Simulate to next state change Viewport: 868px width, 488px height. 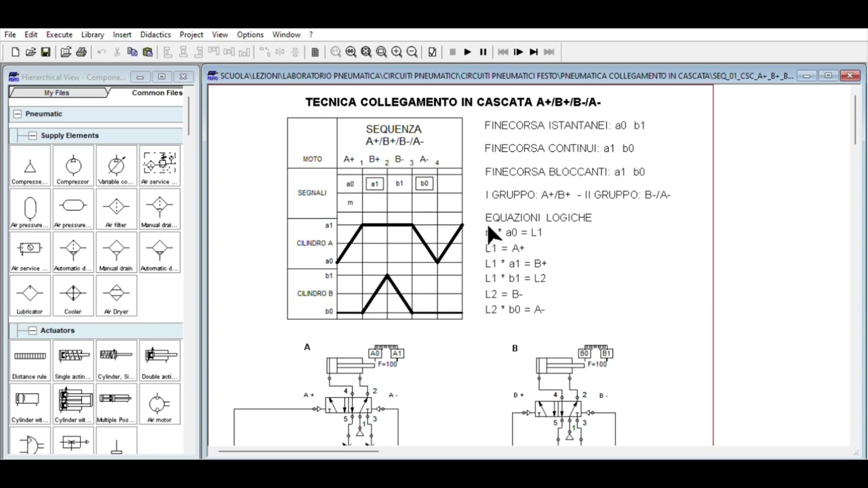[534, 52]
